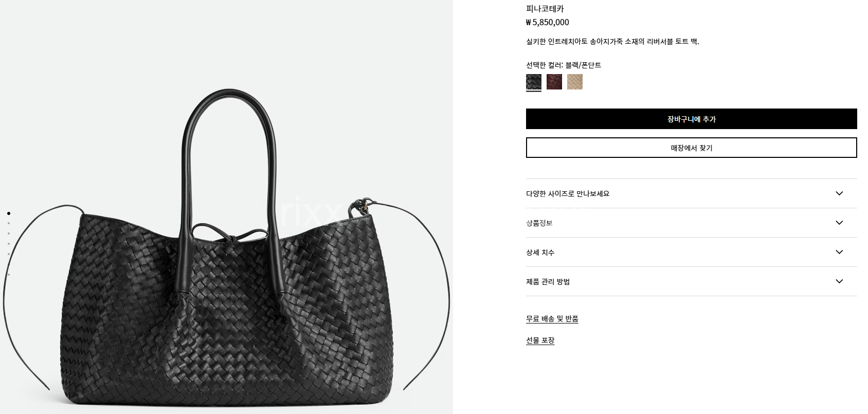Add the bag with 장바구니에 추가
868x414 pixels.
point(691,119)
